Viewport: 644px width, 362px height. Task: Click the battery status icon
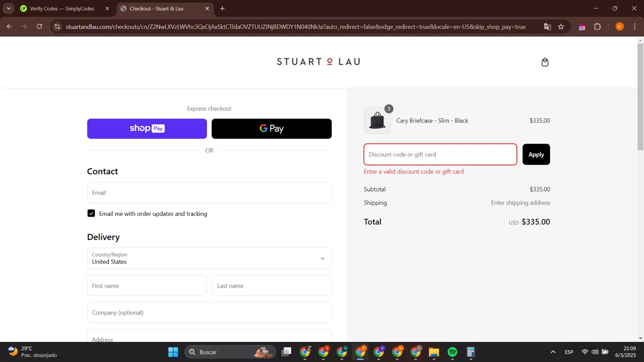(605, 352)
